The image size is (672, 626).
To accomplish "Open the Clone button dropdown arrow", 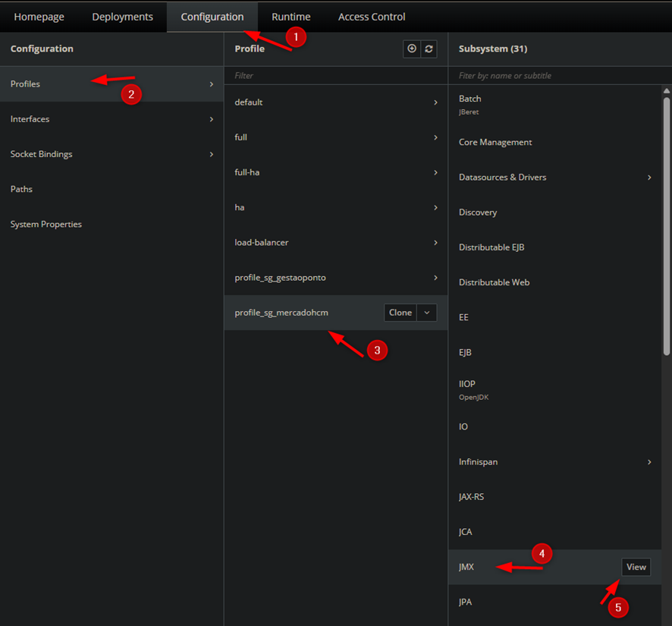I will pyautogui.click(x=427, y=313).
